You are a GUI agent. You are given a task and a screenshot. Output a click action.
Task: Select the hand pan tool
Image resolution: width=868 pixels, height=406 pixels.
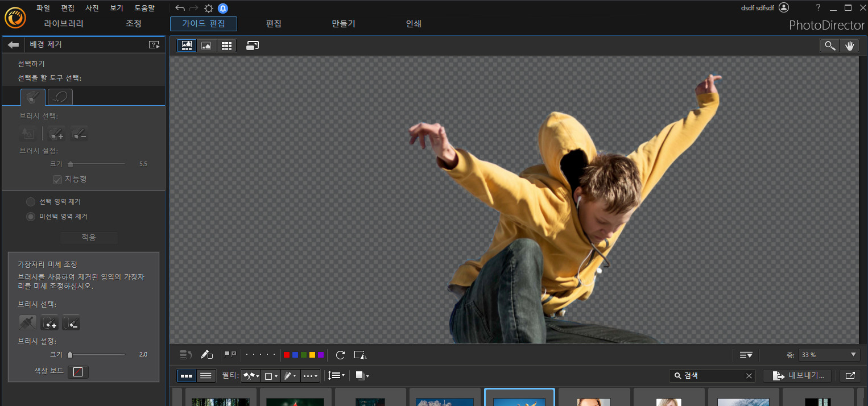[x=850, y=46]
